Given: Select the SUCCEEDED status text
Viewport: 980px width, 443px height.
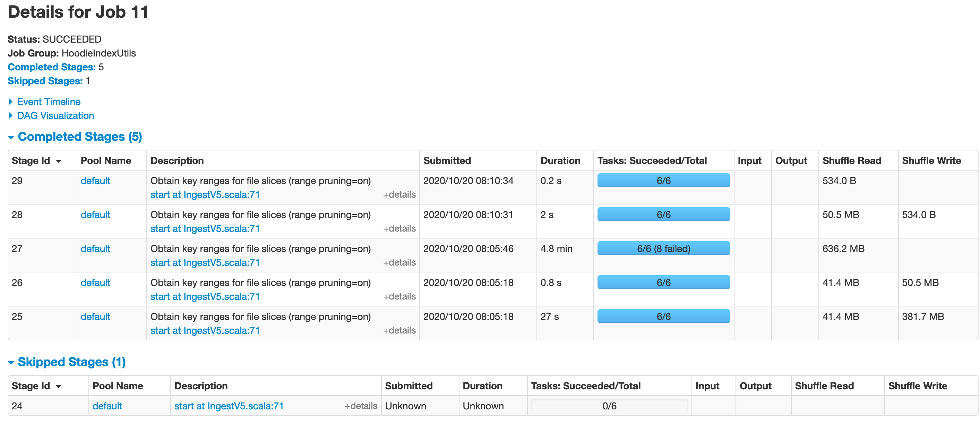Looking at the screenshot, I should [72, 39].
